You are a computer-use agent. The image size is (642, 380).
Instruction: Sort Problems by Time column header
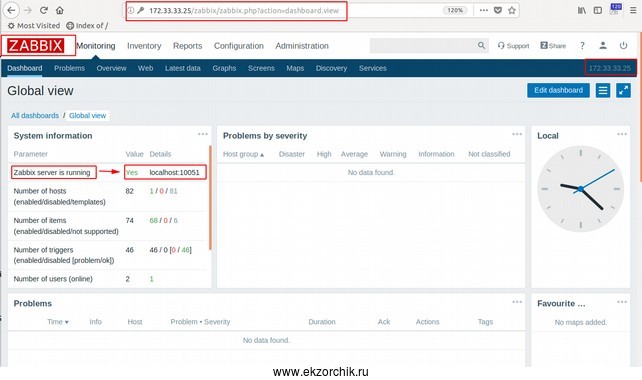coord(58,322)
